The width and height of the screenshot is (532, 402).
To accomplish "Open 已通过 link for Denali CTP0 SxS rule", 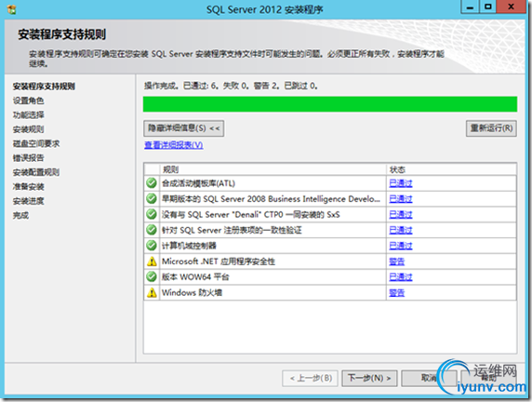I will (x=400, y=215).
